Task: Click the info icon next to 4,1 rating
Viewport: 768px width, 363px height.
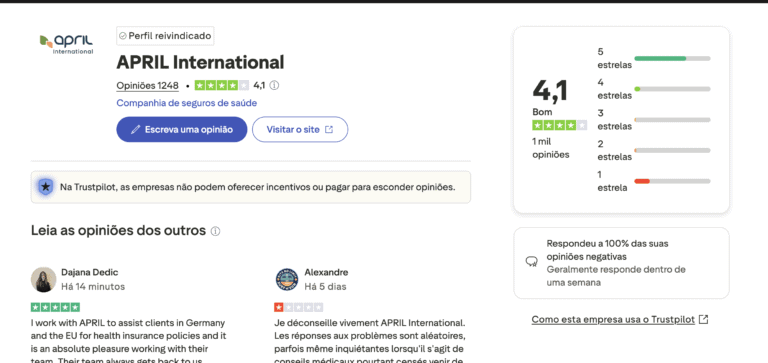Action: pos(274,85)
